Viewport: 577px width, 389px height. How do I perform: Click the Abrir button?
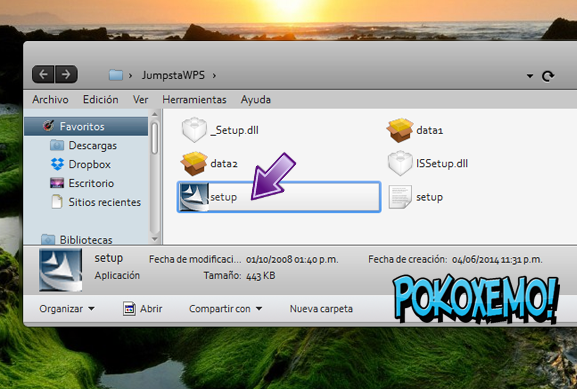(x=143, y=308)
